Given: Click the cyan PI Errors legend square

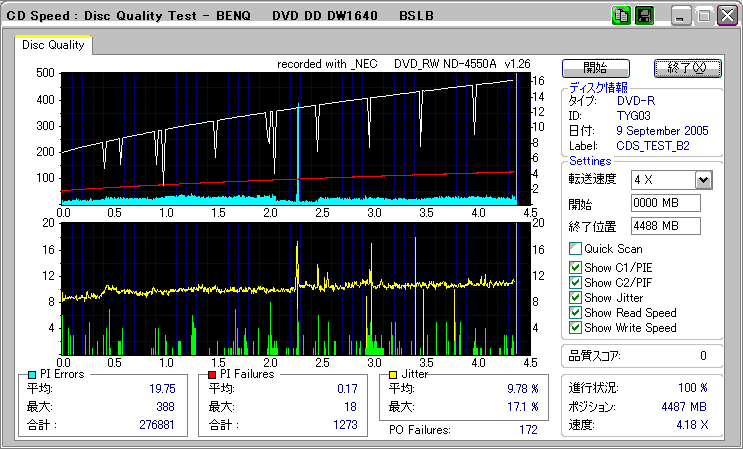Looking at the screenshot, I should (31, 374).
